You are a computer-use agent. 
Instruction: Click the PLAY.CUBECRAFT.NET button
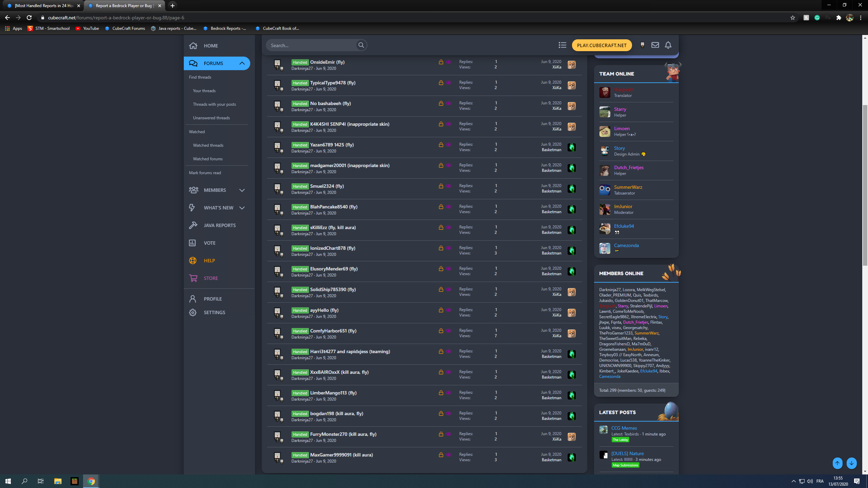pos(602,45)
